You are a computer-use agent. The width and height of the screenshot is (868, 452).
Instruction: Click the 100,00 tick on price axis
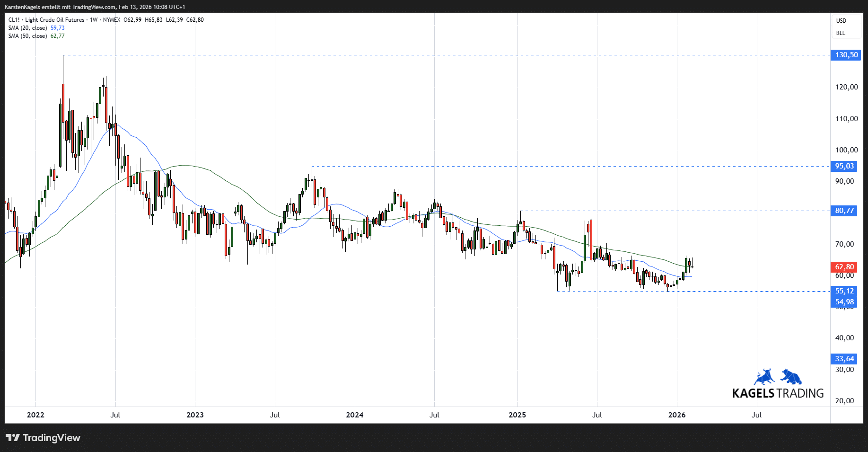coord(846,150)
